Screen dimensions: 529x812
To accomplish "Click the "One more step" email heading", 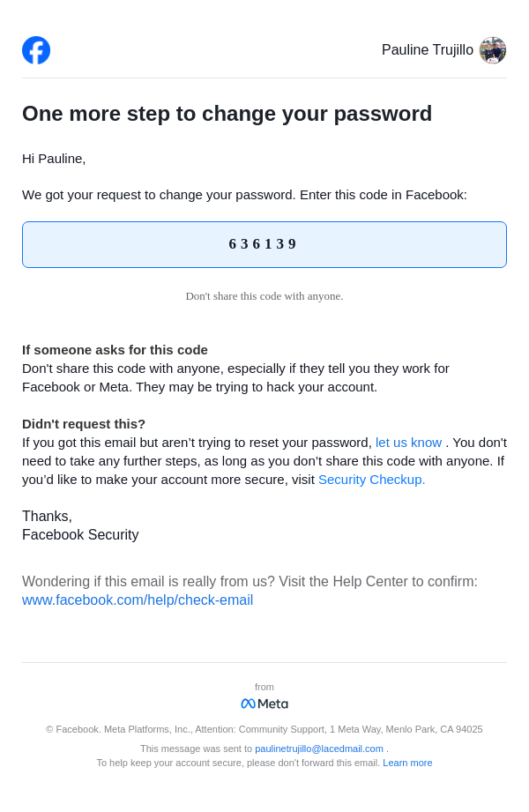I will pos(227,114).
